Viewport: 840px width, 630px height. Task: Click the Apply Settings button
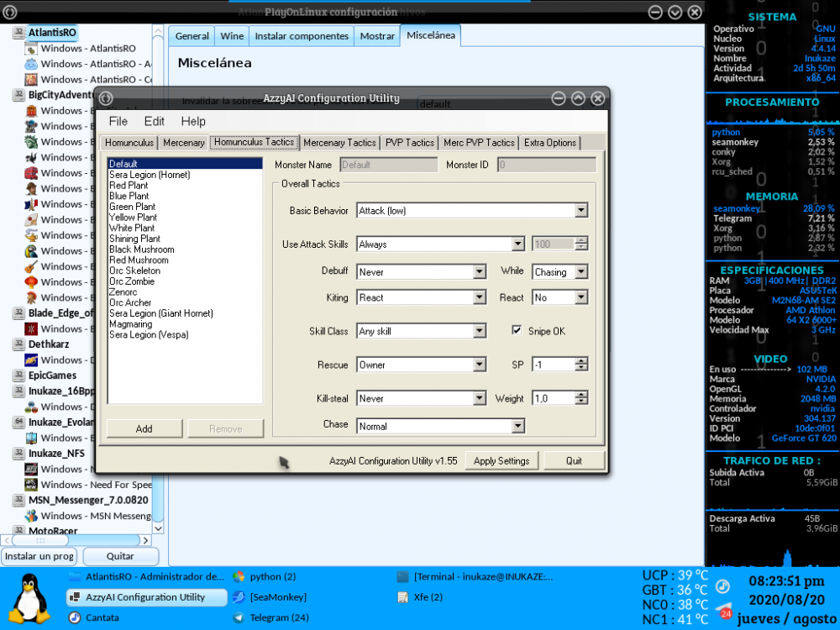[x=501, y=461]
